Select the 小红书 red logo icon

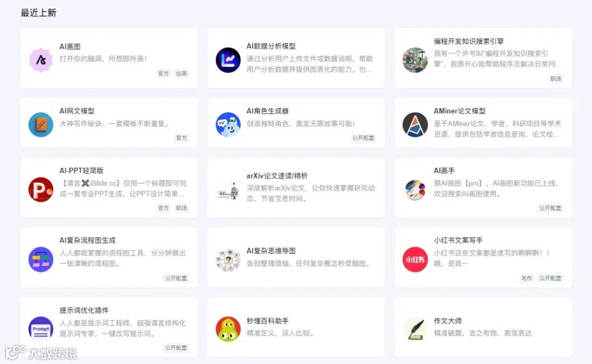coord(415,259)
